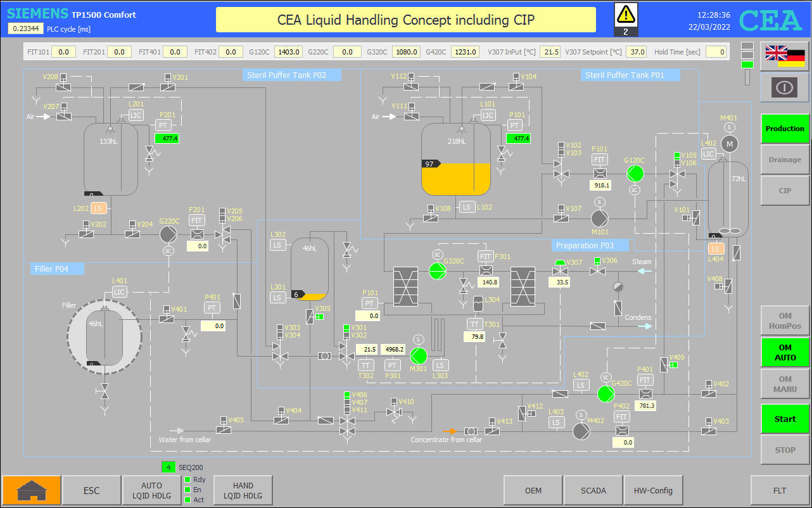The image size is (812, 508).
Task: Click the home icon button
Action: 31,490
